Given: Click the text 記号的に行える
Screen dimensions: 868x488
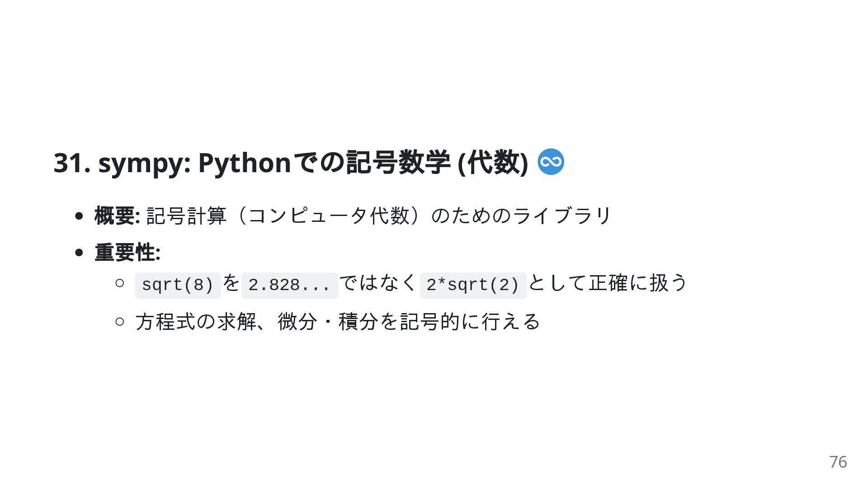Looking at the screenshot, I should [x=470, y=322].
